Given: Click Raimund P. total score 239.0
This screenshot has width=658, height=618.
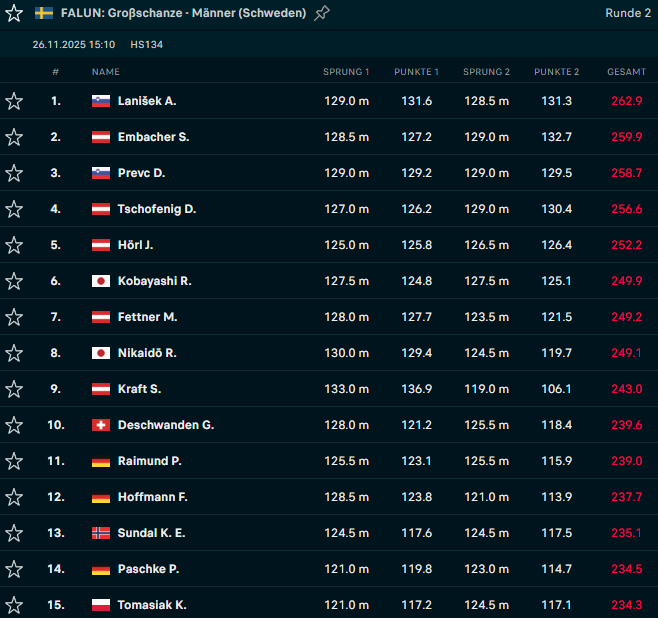Looking at the screenshot, I should click(626, 461).
